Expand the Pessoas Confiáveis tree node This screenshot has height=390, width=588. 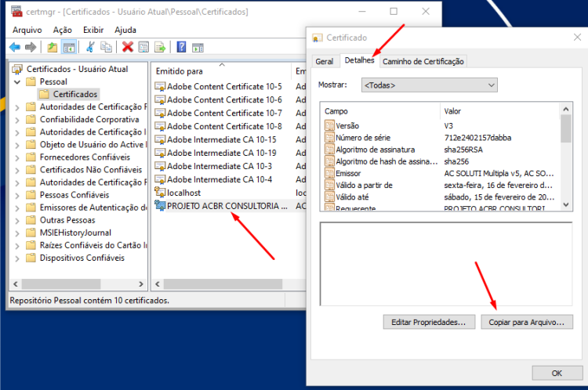tap(17, 195)
